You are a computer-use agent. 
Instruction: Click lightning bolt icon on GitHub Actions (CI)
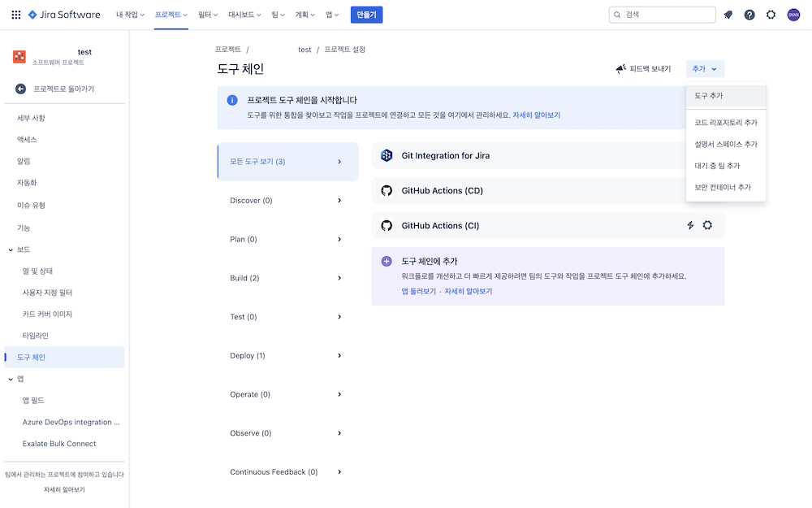690,225
